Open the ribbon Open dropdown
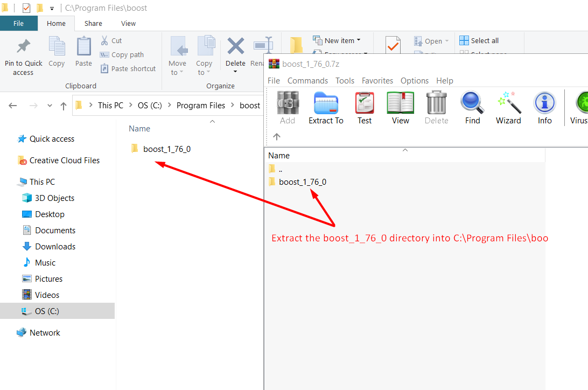 pyautogui.click(x=447, y=41)
